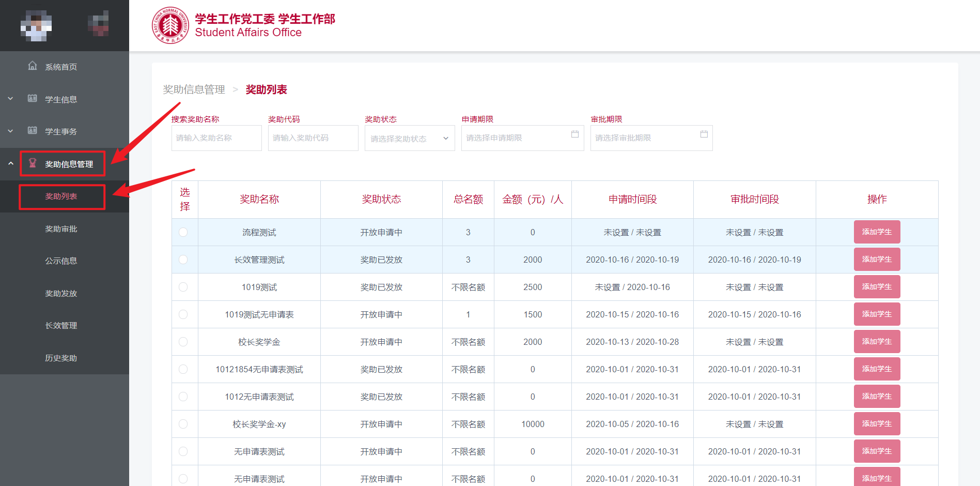The image size is (980, 486).
Task: Open the 奖助状态 dropdown
Action: (x=409, y=139)
